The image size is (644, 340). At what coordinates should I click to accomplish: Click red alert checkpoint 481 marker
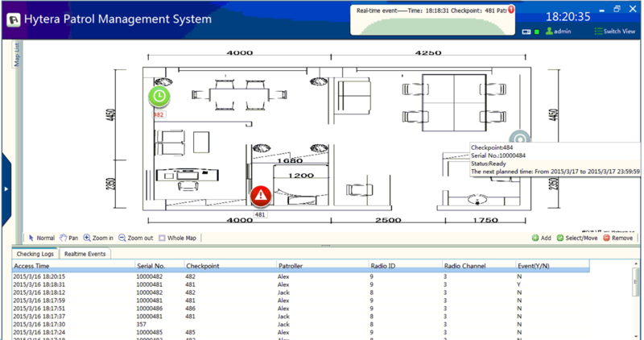tap(260, 196)
